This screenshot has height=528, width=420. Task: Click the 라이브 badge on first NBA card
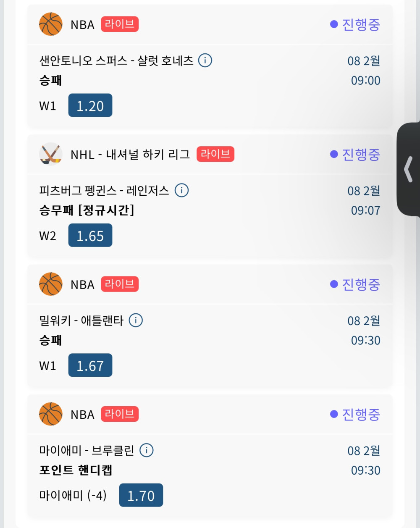(120, 24)
